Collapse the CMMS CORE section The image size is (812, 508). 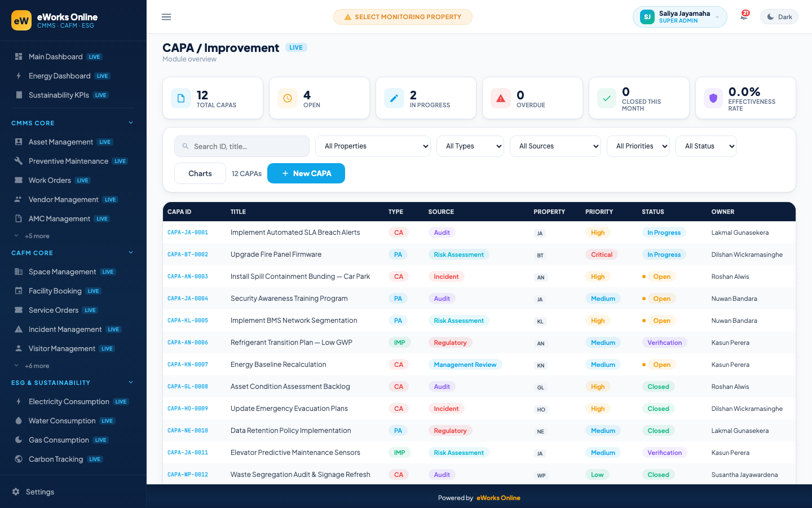click(73, 123)
